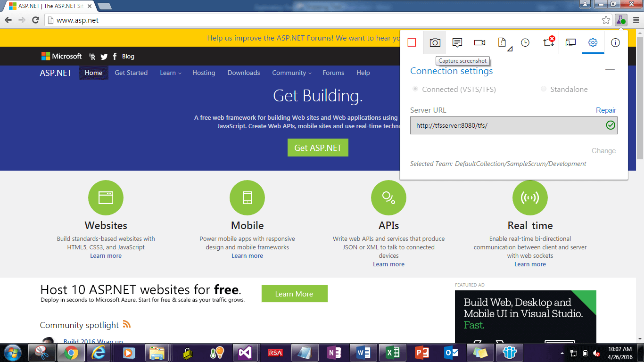
Task: Click the Change button in Connection settings
Action: tap(603, 151)
